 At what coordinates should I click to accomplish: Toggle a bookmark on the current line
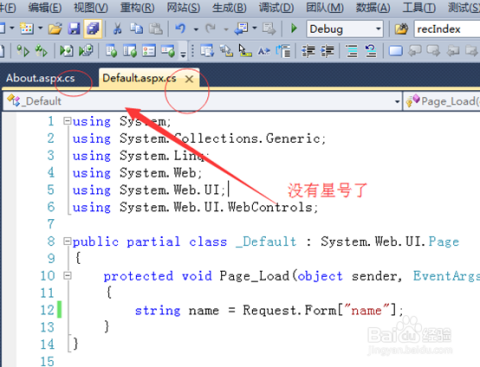(396, 51)
